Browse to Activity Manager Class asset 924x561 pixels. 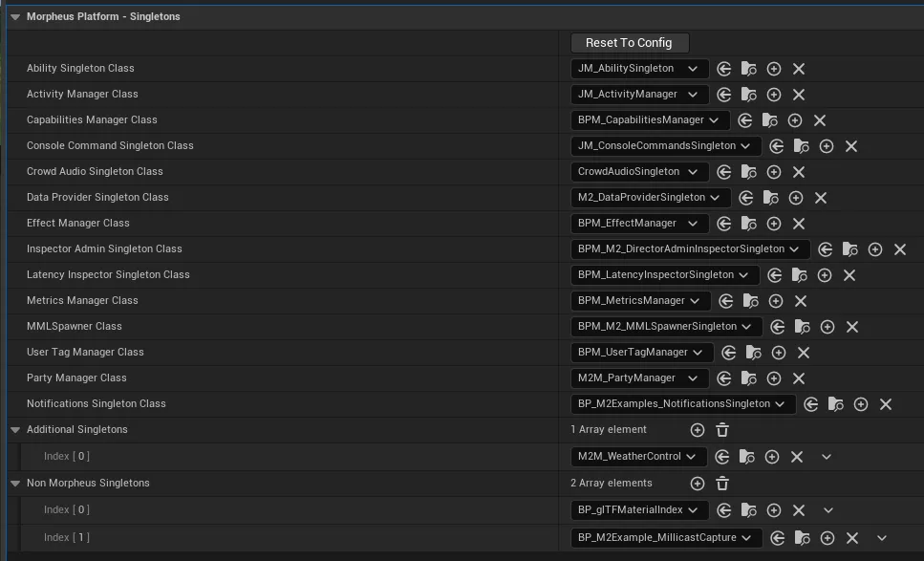coord(749,95)
